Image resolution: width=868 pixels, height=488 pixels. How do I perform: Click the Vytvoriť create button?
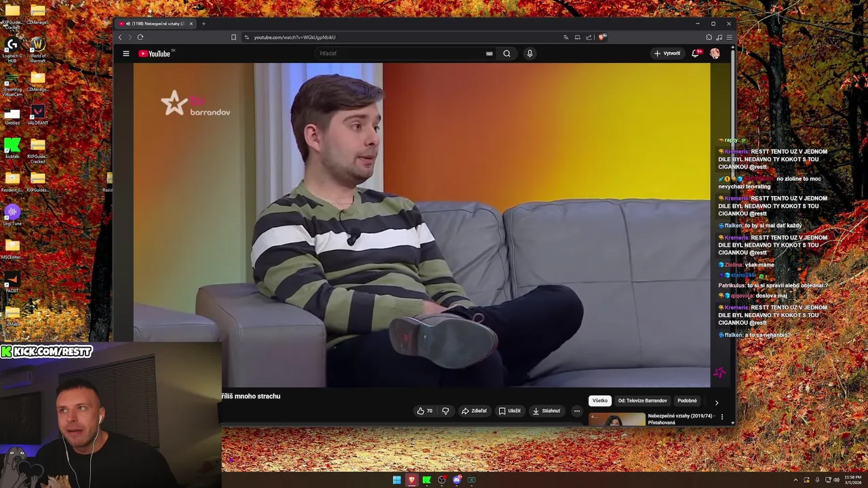(667, 54)
